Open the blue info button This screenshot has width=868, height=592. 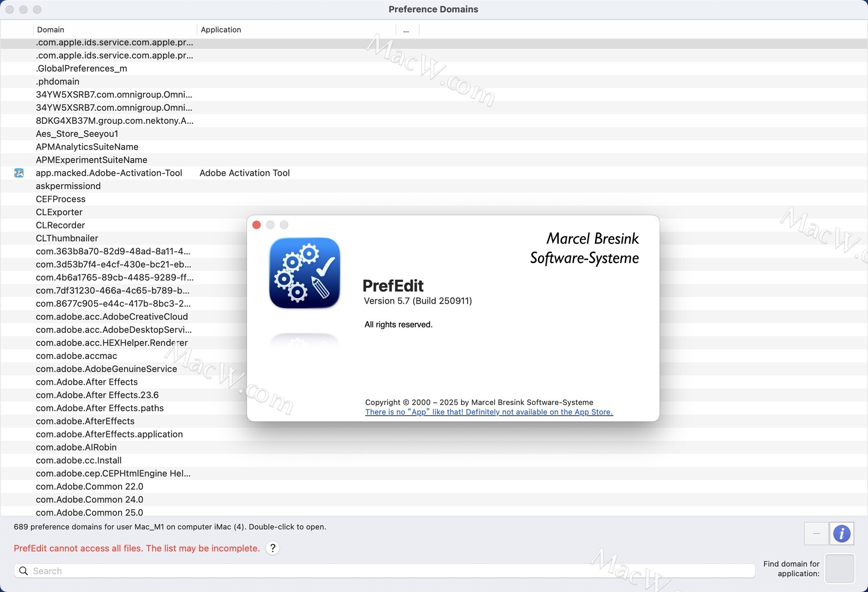point(841,534)
